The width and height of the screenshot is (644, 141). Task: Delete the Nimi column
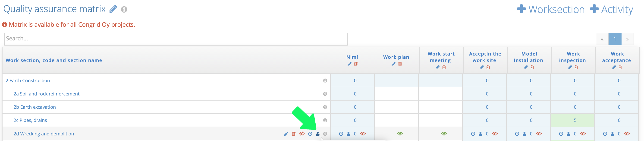(356, 64)
